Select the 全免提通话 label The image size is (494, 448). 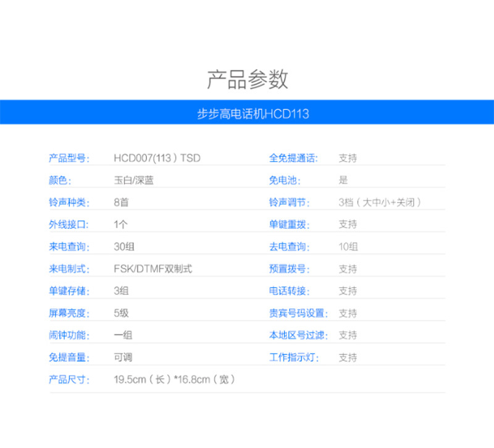(293, 158)
